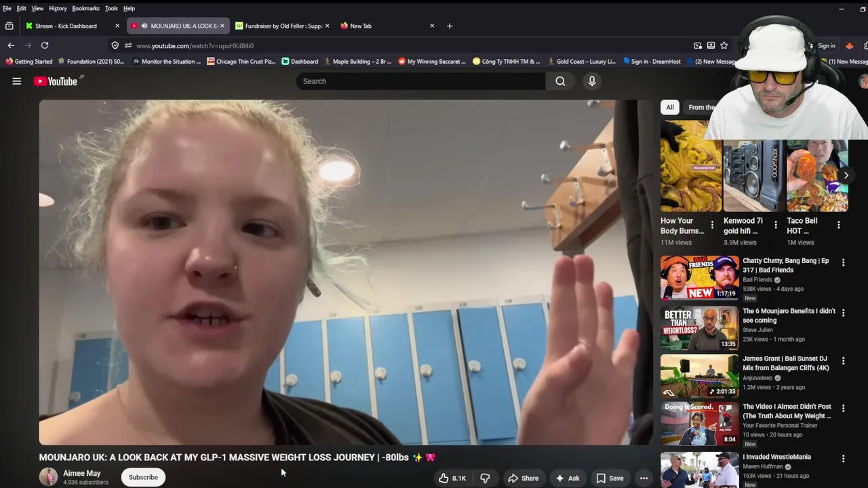
Task: Switch to Fundraiser by Old Feller tab
Action: [x=283, y=26]
